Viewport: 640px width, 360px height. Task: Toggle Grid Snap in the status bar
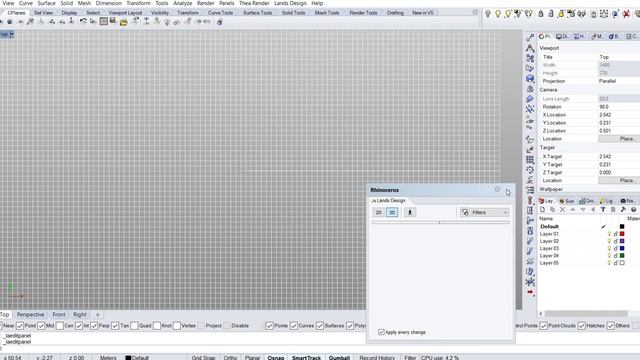tap(203, 358)
